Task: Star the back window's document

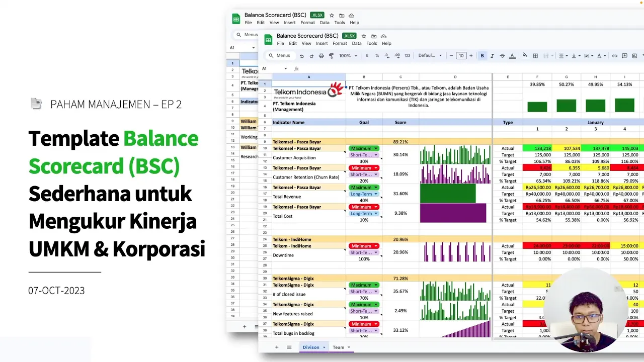Action: click(332, 16)
